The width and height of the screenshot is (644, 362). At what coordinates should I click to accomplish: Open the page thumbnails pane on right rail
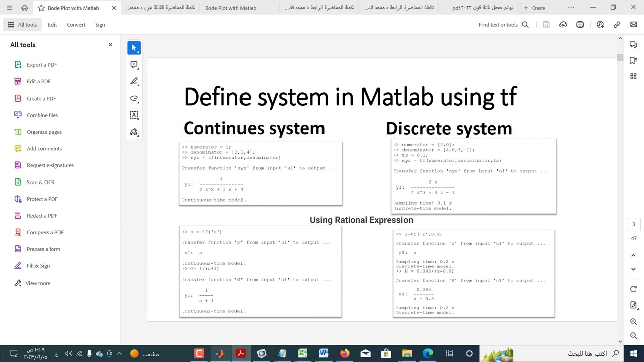[633, 76]
